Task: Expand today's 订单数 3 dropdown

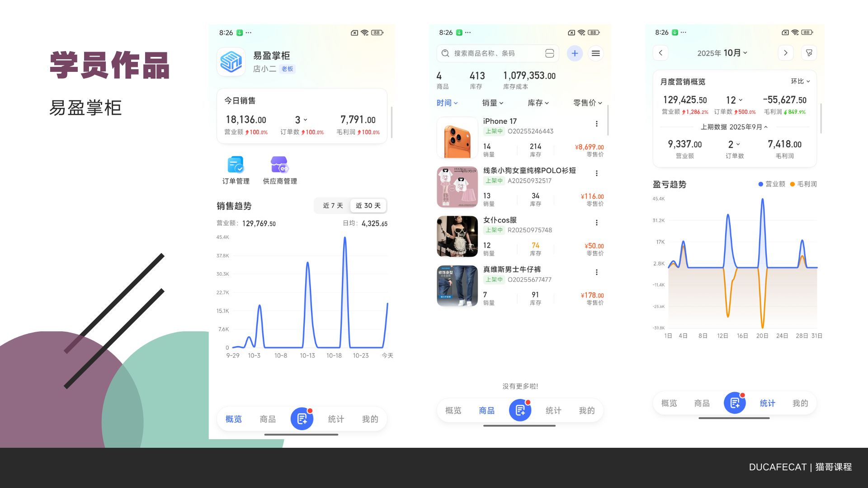Action: coord(301,120)
